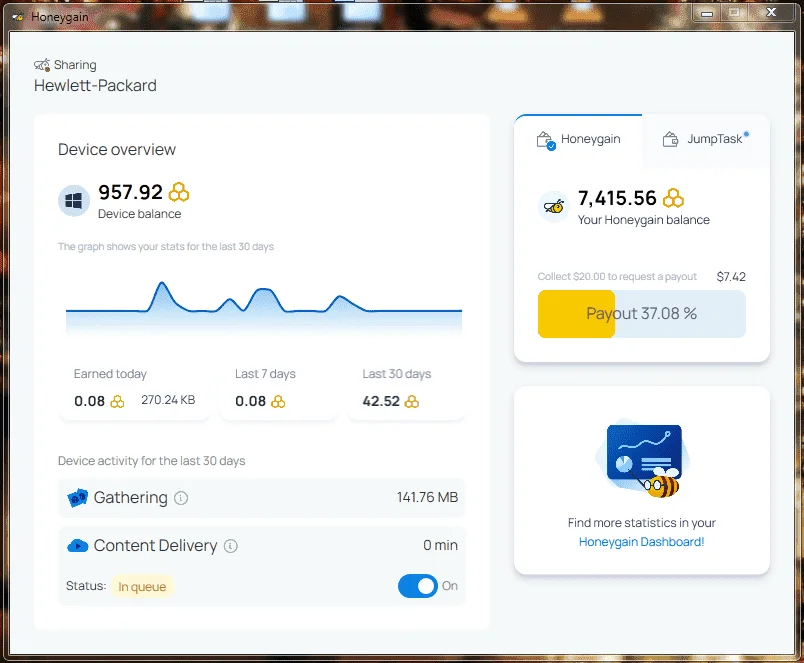Click the 0 min content delivery value
Screen dimensions: 804x663
pyautogui.click(x=440, y=546)
